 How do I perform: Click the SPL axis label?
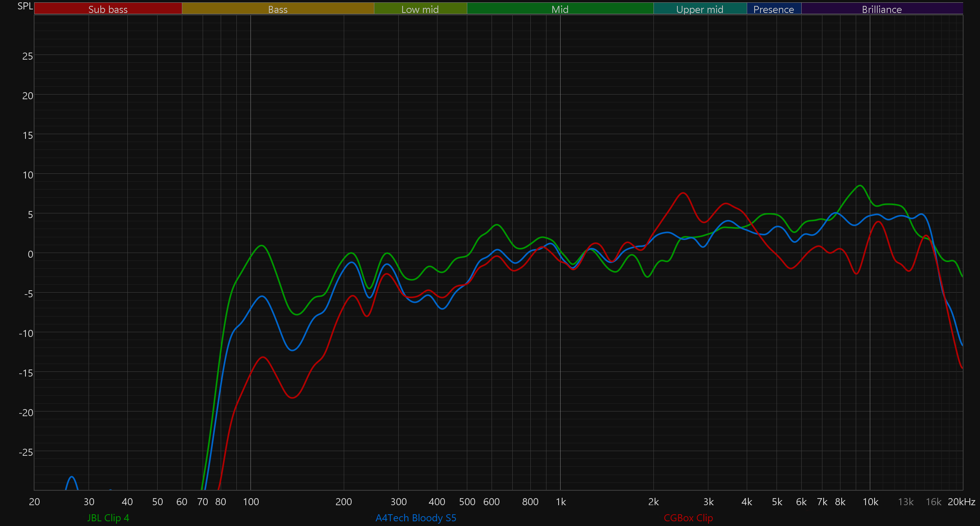[25, 6]
